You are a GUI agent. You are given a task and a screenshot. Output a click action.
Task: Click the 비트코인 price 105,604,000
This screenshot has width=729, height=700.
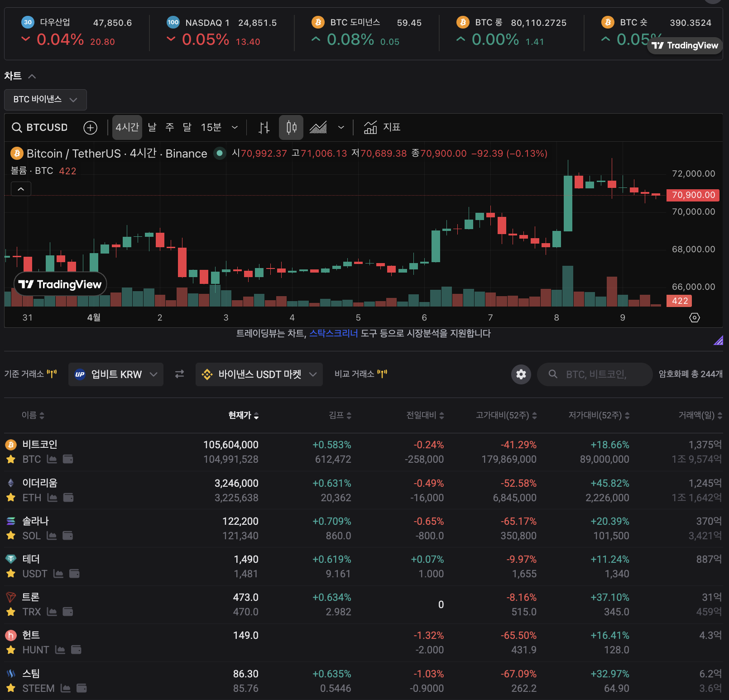(x=231, y=445)
